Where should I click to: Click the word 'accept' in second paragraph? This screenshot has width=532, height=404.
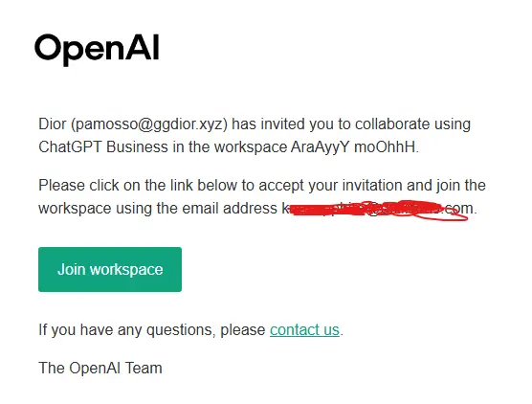coord(281,187)
